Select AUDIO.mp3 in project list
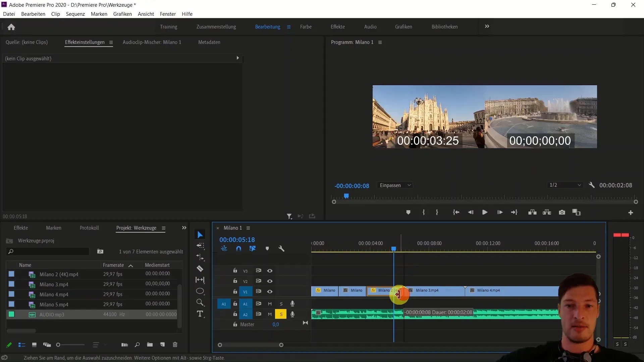Image resolution: width=644 pixels, height=362 pixels. click(x=92, y=315)
